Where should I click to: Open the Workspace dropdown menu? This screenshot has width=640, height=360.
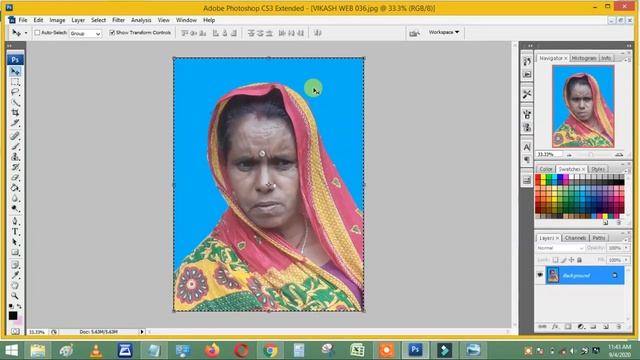444,32
